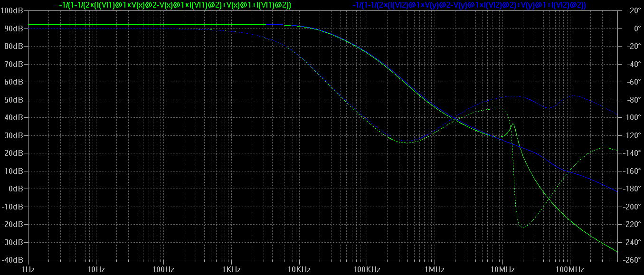This screenshot has width=644, height=275.
Task: Click the 40dB magnitude axis label
Action: [14, 117]
